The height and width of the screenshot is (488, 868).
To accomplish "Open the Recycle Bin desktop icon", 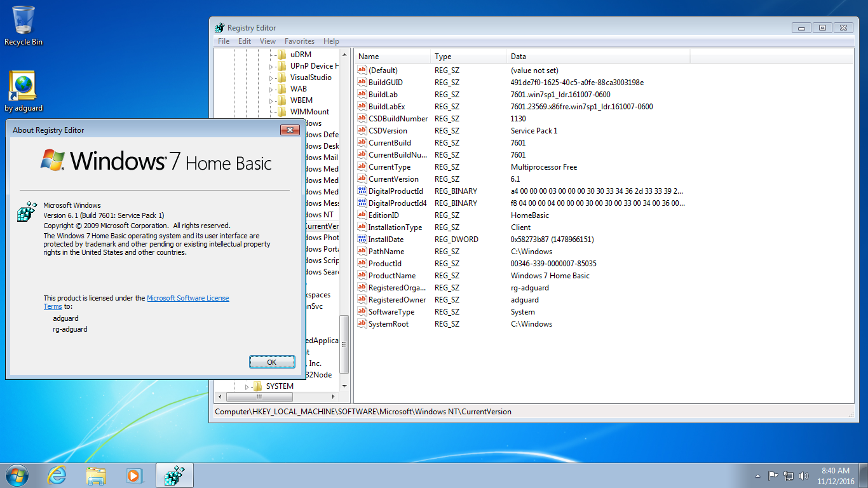I will coord(24,25).
